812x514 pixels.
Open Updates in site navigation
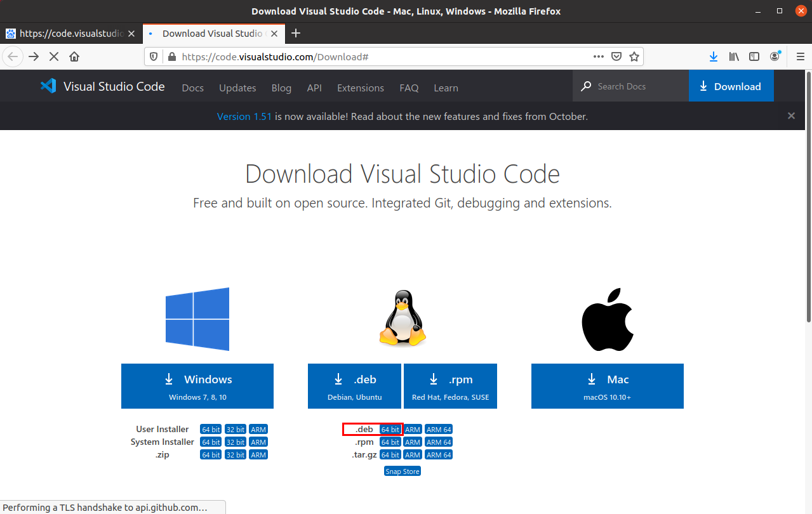pos(237,88)
